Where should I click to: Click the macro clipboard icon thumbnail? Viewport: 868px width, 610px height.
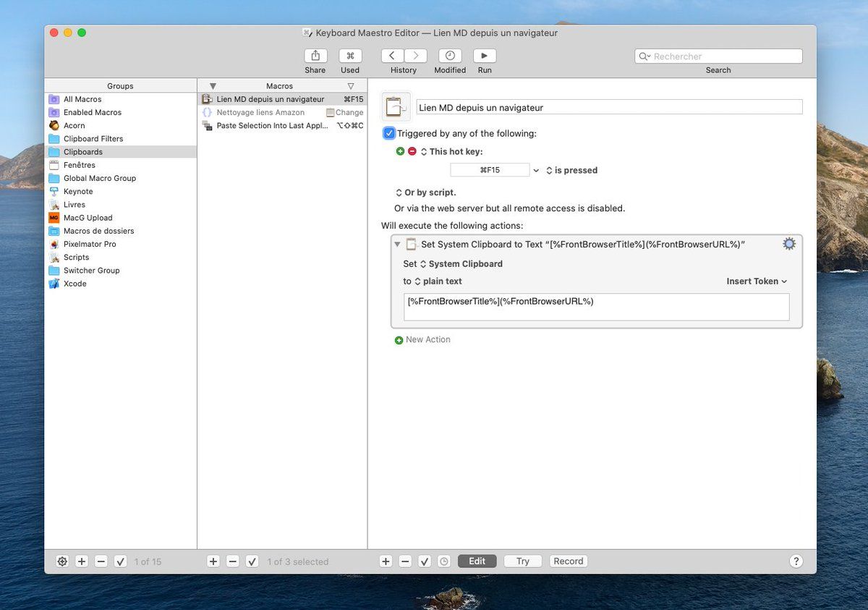pos(396,107)
